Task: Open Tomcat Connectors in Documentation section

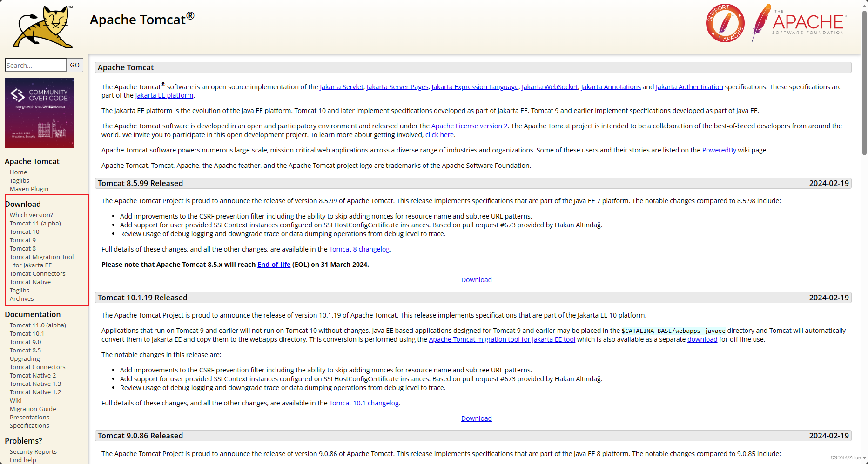Action: point(38,367)
